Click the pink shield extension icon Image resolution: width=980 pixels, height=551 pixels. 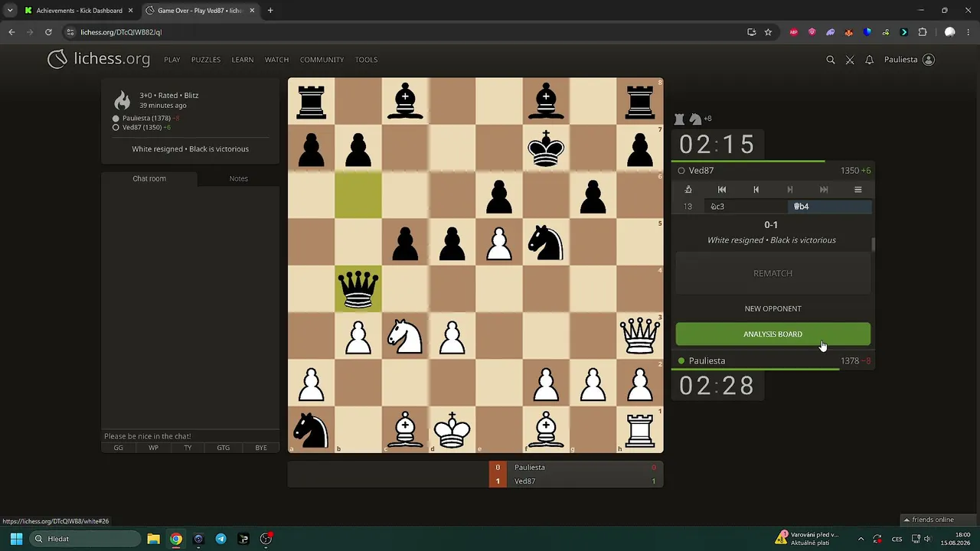point(812,32)
